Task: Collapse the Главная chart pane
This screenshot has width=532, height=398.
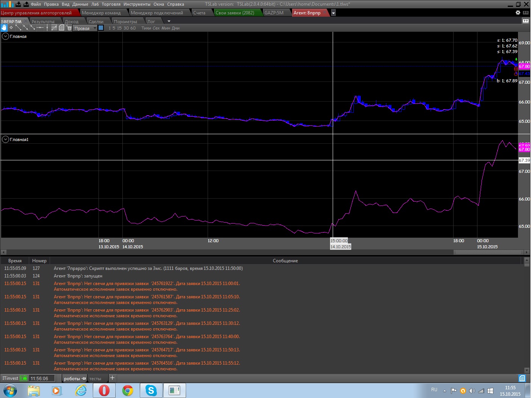Action: (x=5, y=36)
